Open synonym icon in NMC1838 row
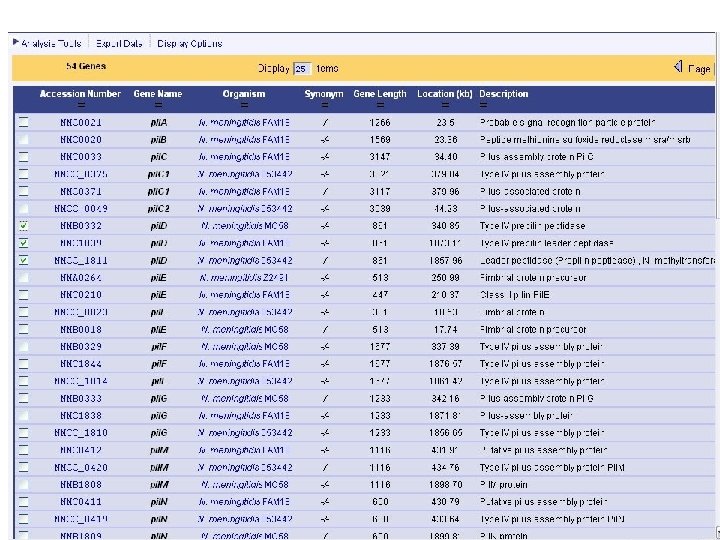Viewport: 720px width, 540px height. (x=325, y=416)
